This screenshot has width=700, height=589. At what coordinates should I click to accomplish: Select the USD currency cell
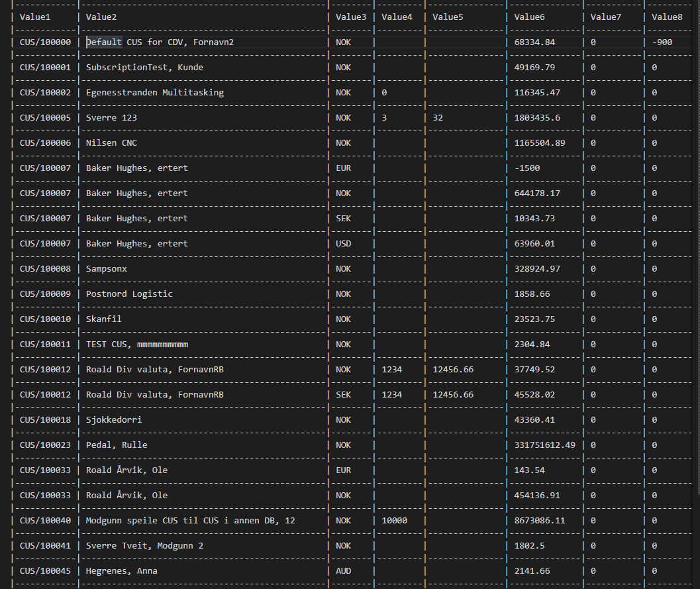[x=343, y=244]
